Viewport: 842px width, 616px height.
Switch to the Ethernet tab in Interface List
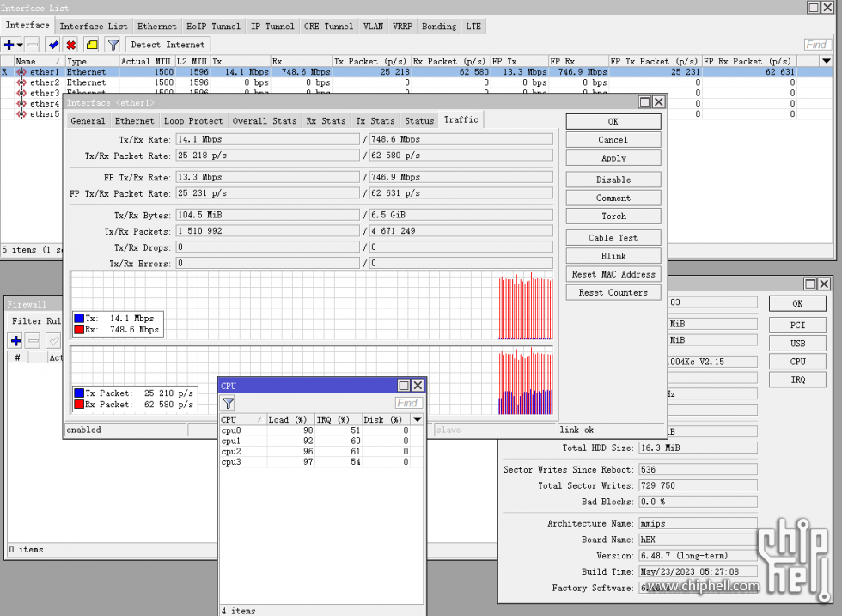tap(156, 27)
